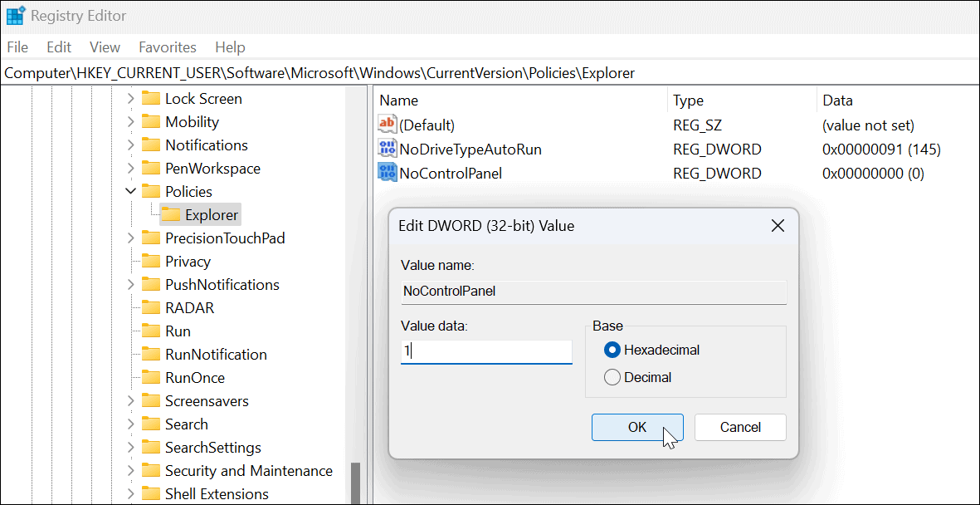Click the Privacy folder icon

[x=150, y=262]
